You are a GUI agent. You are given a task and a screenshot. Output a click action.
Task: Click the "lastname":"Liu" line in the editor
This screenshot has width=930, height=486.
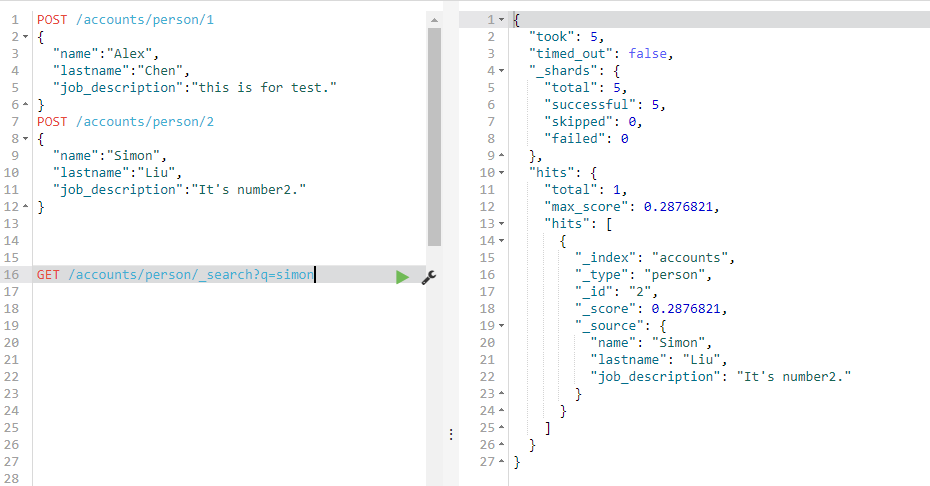point(117,173)
